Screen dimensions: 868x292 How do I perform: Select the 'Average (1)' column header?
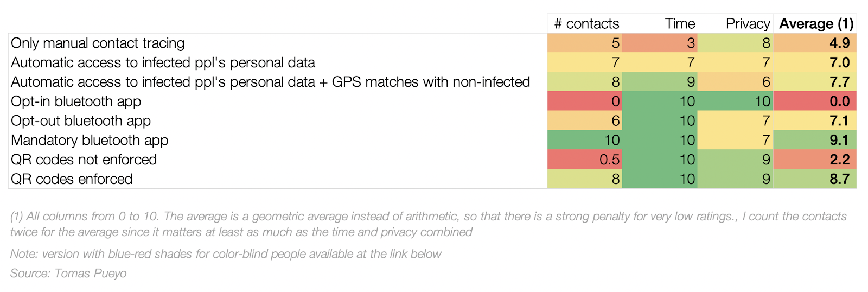816,23
